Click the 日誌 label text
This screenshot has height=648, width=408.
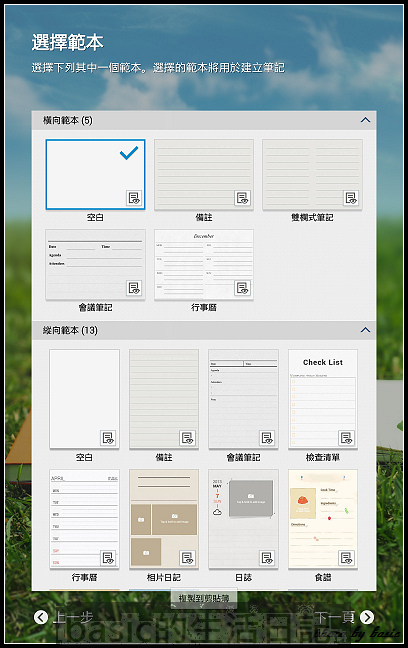[x=243, y=577]
